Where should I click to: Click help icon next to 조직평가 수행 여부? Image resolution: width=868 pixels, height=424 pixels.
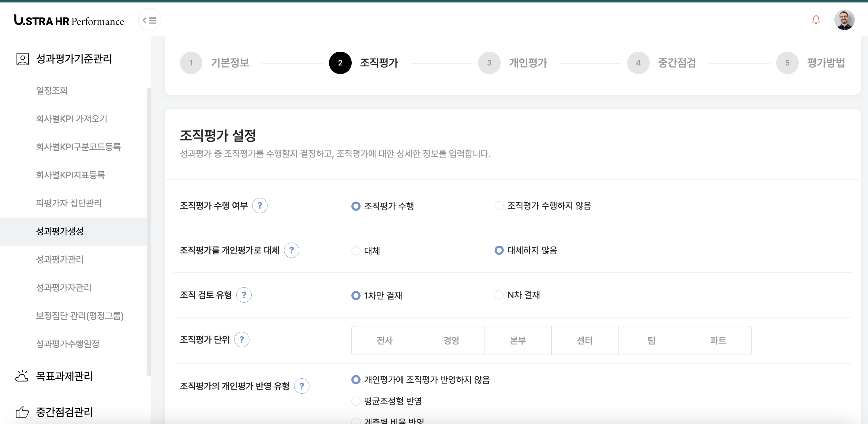pos(260,206)
